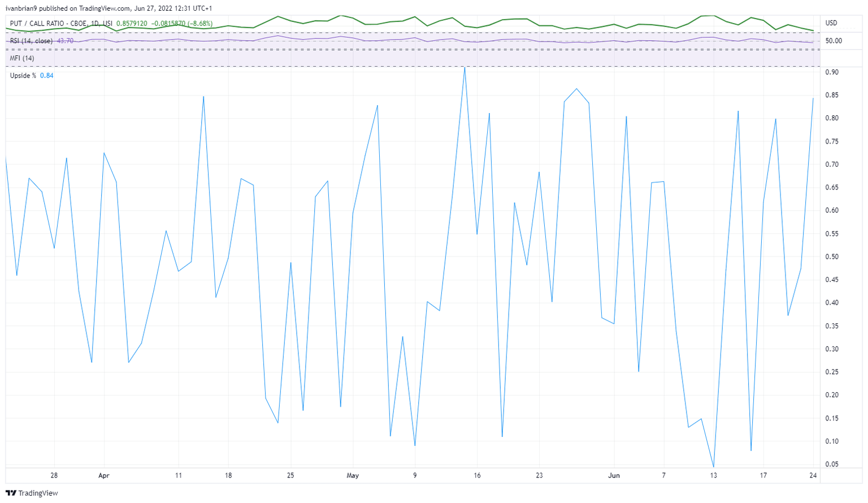Click the 24 date marker on time axis

pyautogui.click(x=813, y=475)
